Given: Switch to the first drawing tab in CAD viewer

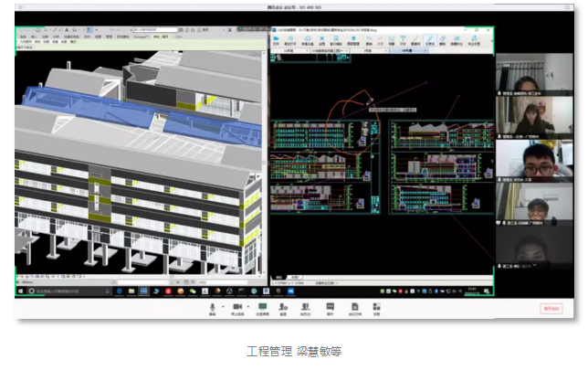Looking at the screenshot, I should (x=289, y=50).
